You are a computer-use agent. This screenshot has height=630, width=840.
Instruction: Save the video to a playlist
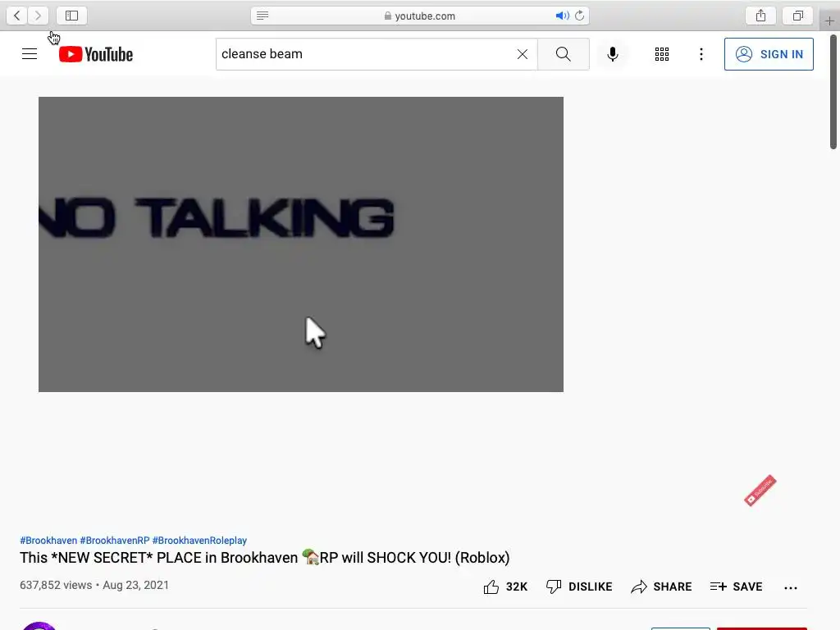(736, 587)
